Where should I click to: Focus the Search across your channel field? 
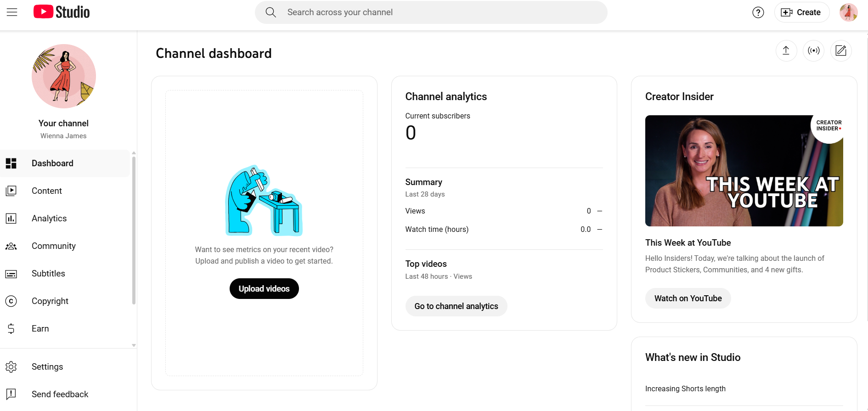click(x=431, y=12)
